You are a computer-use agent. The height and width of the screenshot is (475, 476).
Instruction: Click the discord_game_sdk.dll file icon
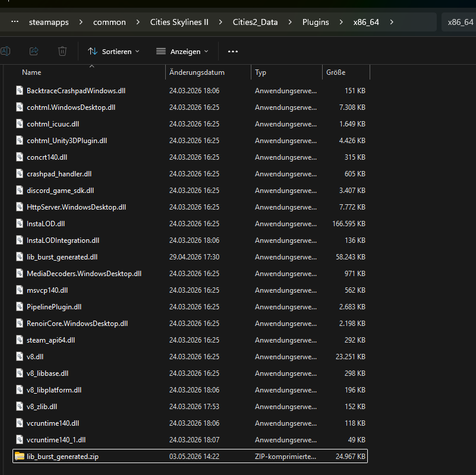pos(20,190)
